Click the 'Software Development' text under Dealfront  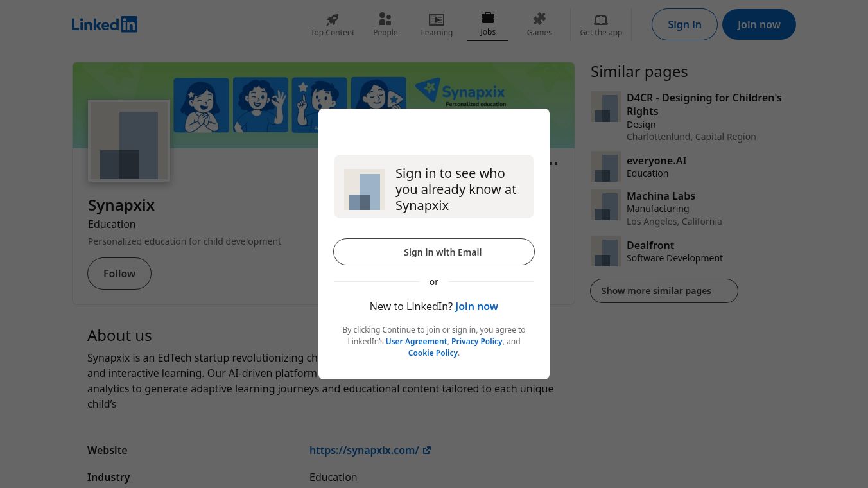pos(675,258)
